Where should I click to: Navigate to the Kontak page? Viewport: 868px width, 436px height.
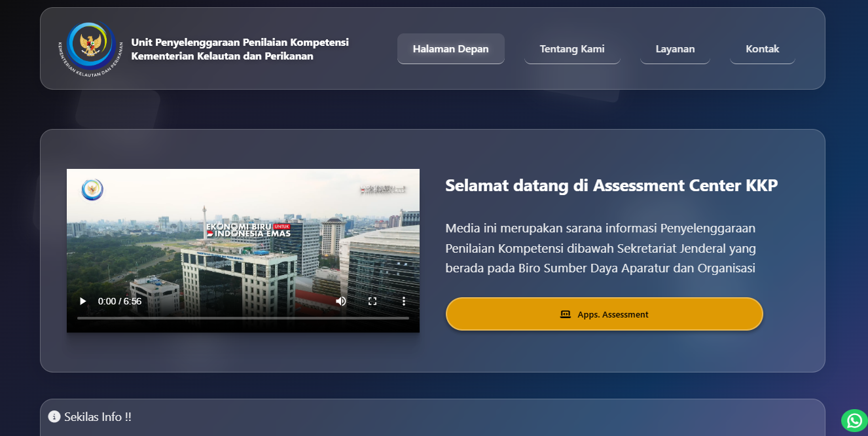pos(762,49)
